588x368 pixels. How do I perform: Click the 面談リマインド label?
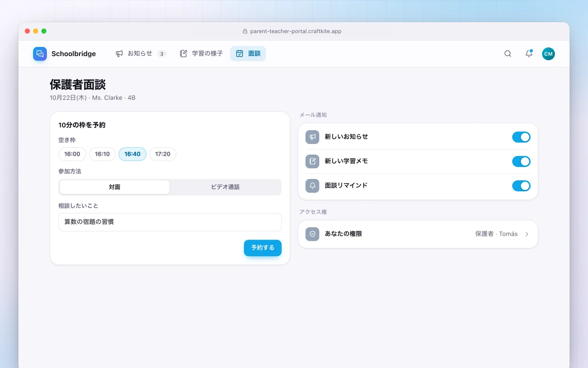click(346, 186)
